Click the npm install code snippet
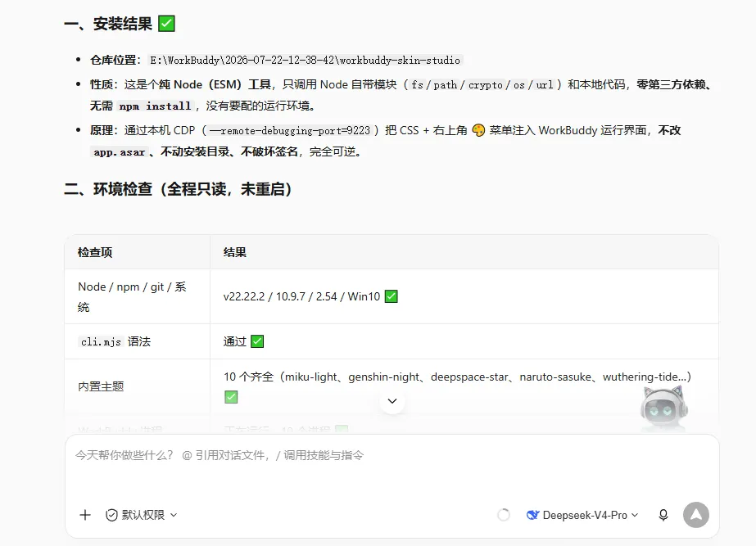This screenshot has height=546, width=756. click(x=156, y=106)
